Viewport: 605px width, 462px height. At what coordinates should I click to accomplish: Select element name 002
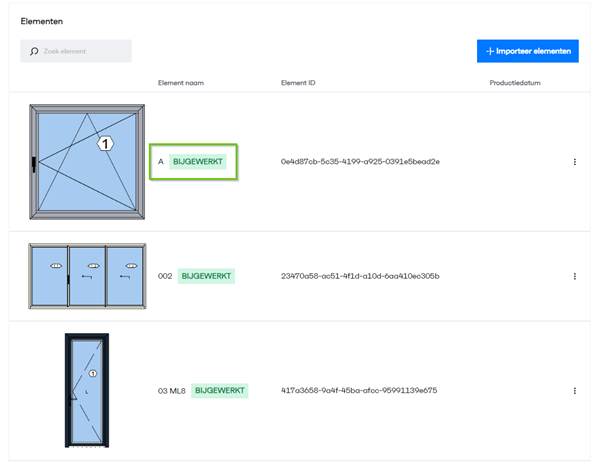click(x=165, y=276)
